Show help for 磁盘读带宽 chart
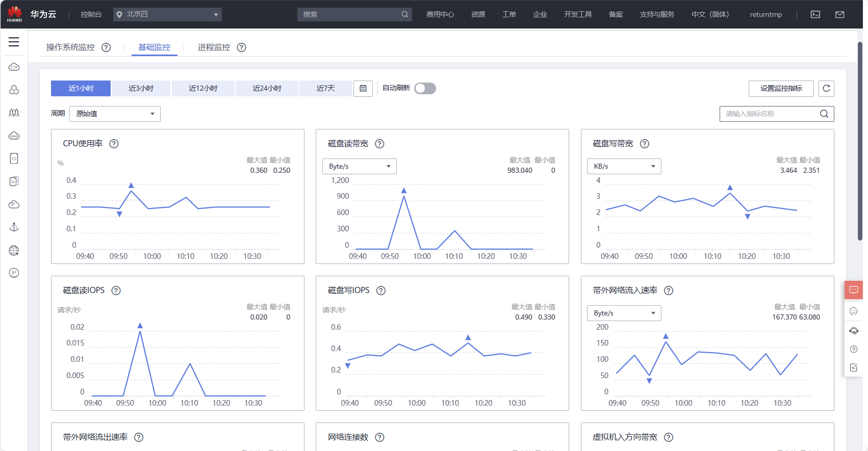Viewport: 868px width, 451px height. 379,144
